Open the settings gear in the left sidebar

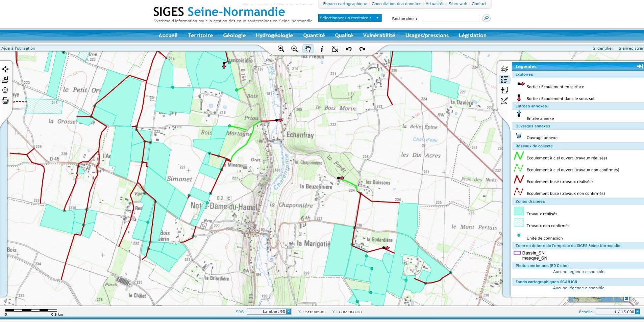coord(5,90)
